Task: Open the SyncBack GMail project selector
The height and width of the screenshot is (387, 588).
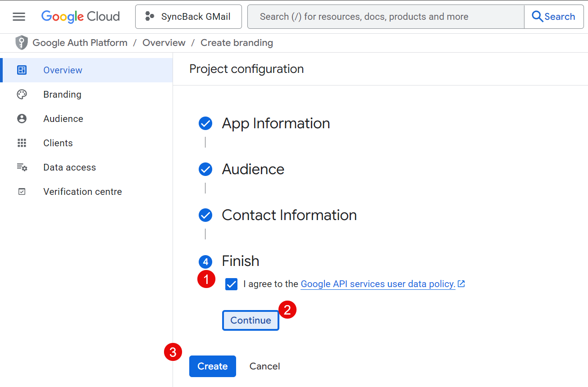Action: 188,17
